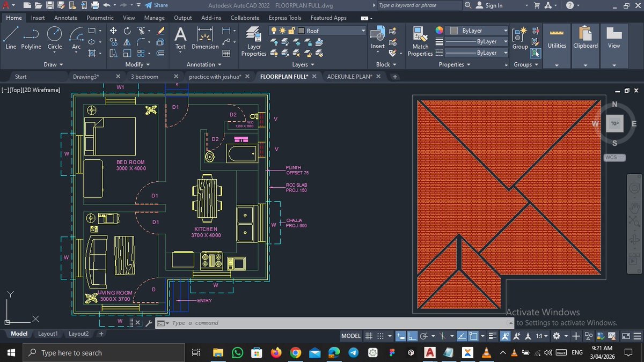Open the Utilities panel button
Image resolution: width=644 pixels, height=362 pixels.
[557, 46]
